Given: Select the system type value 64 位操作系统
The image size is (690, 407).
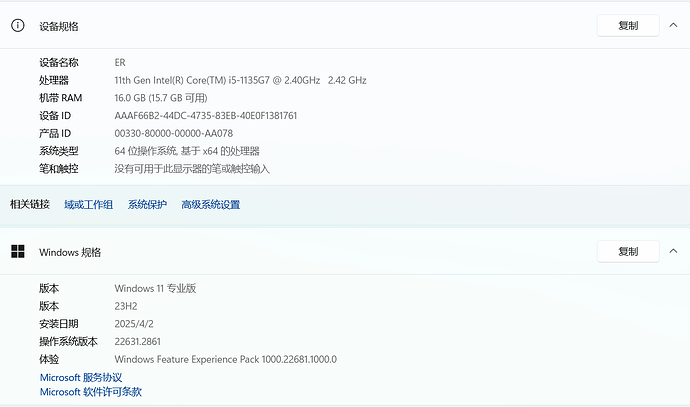Looking at the screenshot, I should click(187, 151).
